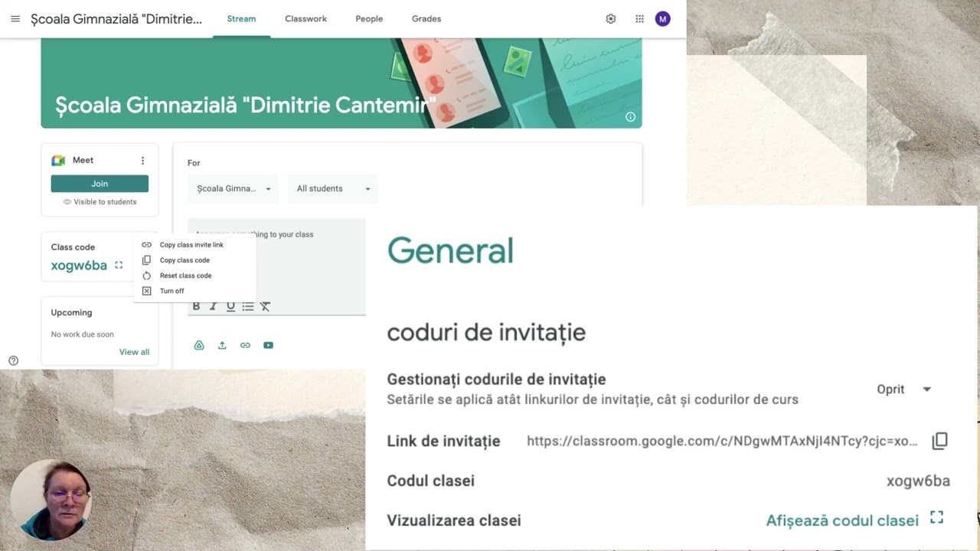Click the General heading
980x551 pixels.
450,251
